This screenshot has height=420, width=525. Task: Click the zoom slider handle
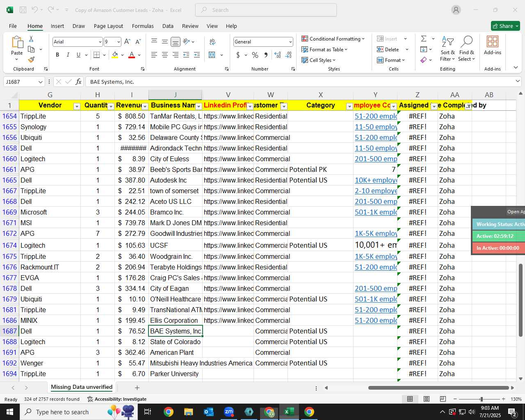(x=482, y=399)
